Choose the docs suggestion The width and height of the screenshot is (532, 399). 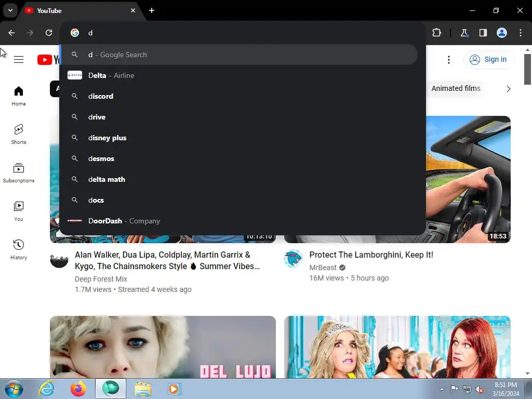238,200
